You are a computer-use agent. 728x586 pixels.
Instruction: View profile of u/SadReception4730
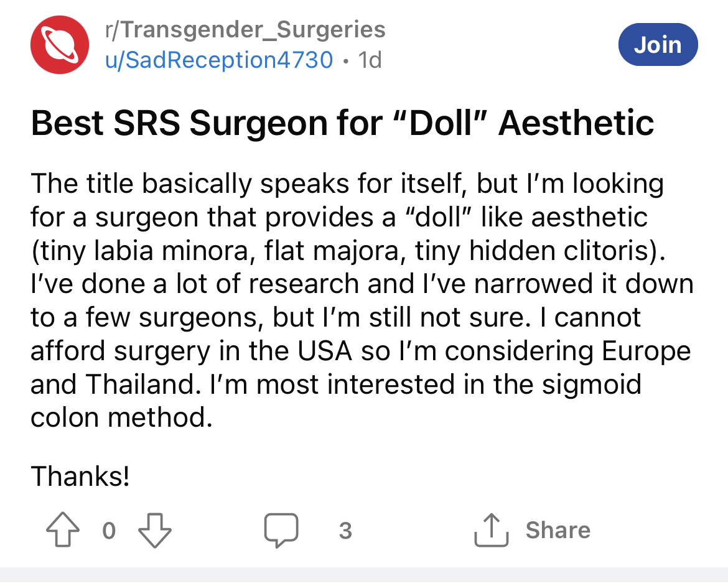219,60
